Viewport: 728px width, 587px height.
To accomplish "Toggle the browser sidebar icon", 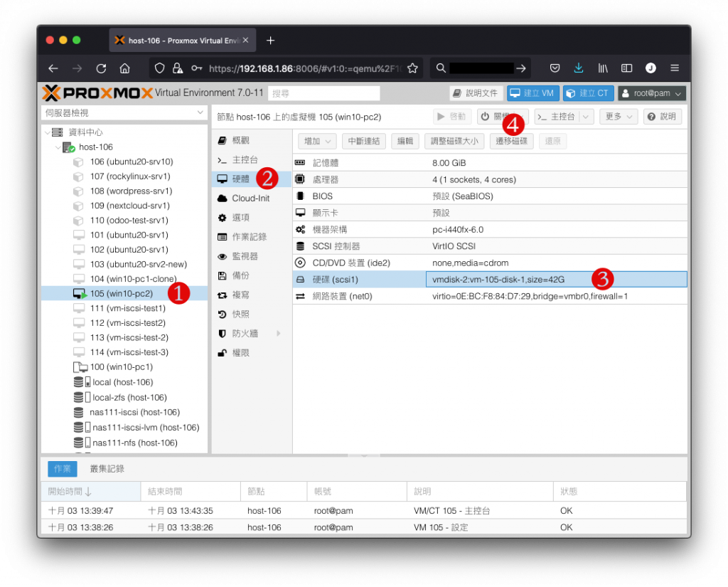I will pyautogui.click(x=626, y=68).
